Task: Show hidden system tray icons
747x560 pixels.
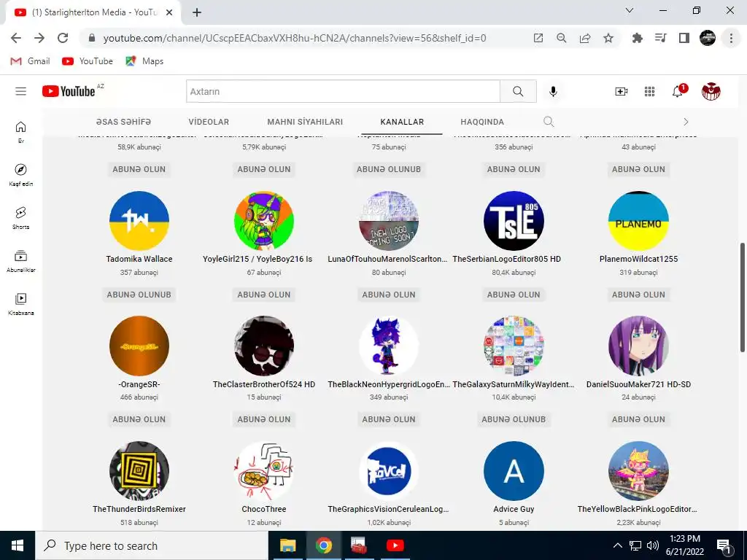Action: pos(617,545)
